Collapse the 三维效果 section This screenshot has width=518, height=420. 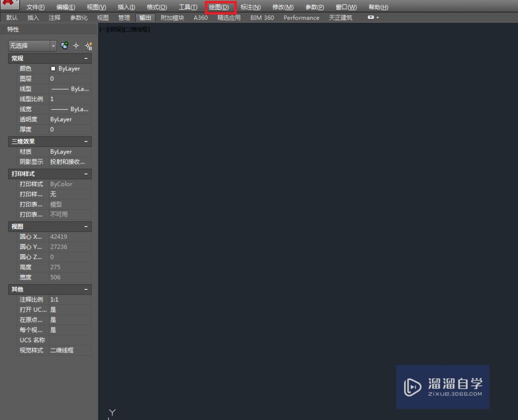click(x=86, y=141)
